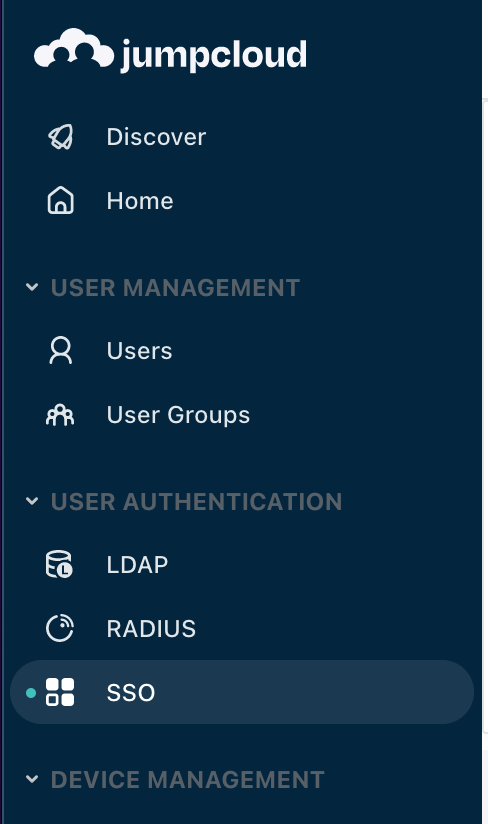Collapse the User Management section chevron
The height and width of the screenshot is (824, 488).
pyautogui.click(x=32, y=287)
